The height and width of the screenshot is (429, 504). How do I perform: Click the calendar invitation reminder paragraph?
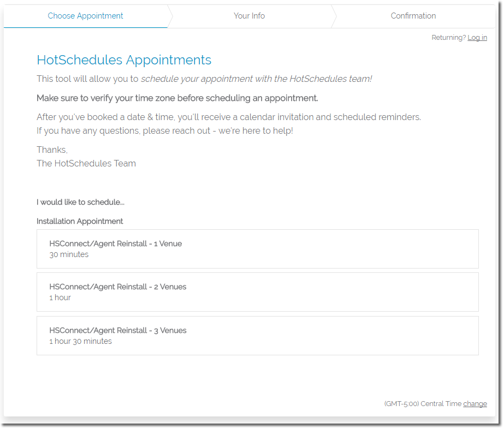[229, 117]
